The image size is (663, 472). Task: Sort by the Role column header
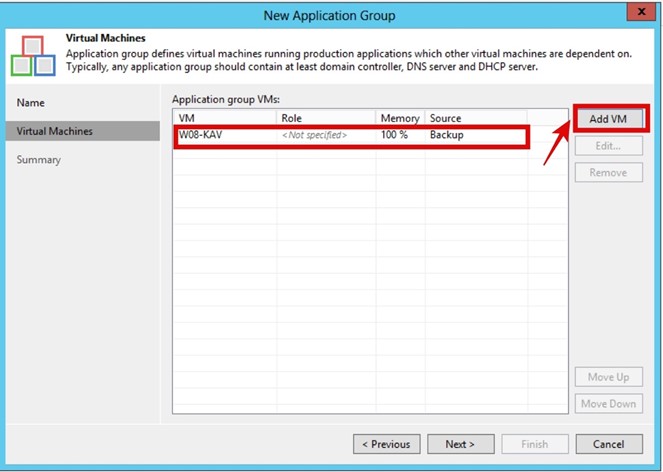tap(326, 118)
